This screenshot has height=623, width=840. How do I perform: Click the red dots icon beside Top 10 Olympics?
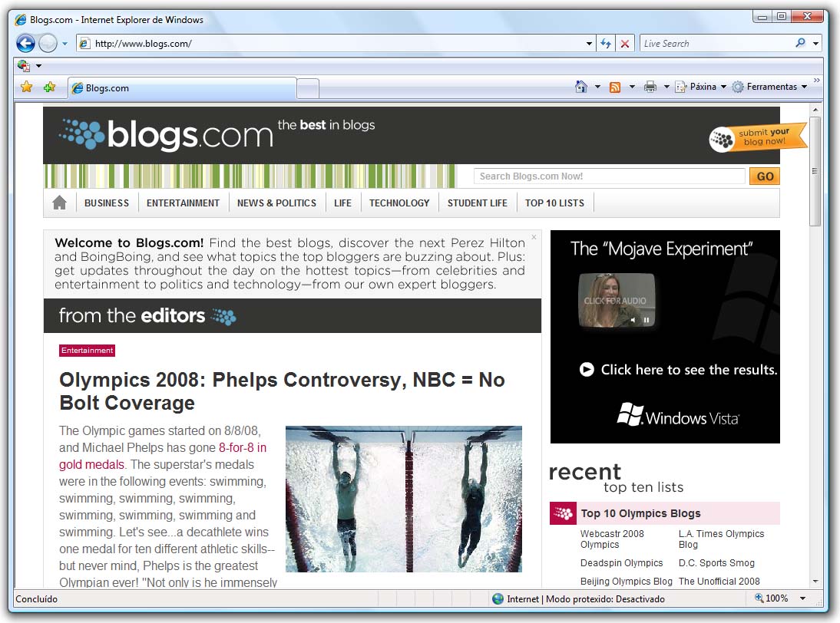click(563, 514)
